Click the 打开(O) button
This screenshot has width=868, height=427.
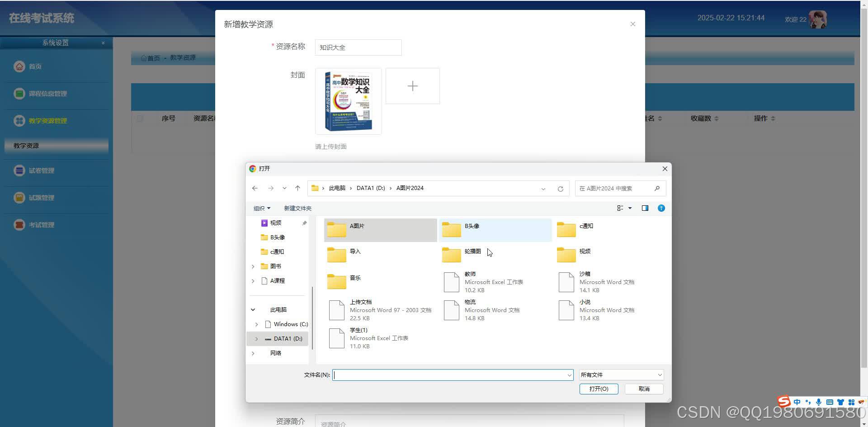pos(599,389)
